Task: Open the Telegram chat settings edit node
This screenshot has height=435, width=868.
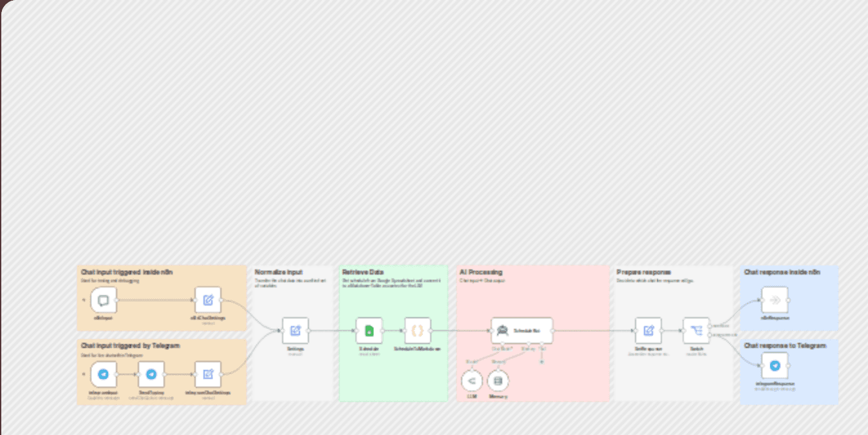Action: click(208, 374)
